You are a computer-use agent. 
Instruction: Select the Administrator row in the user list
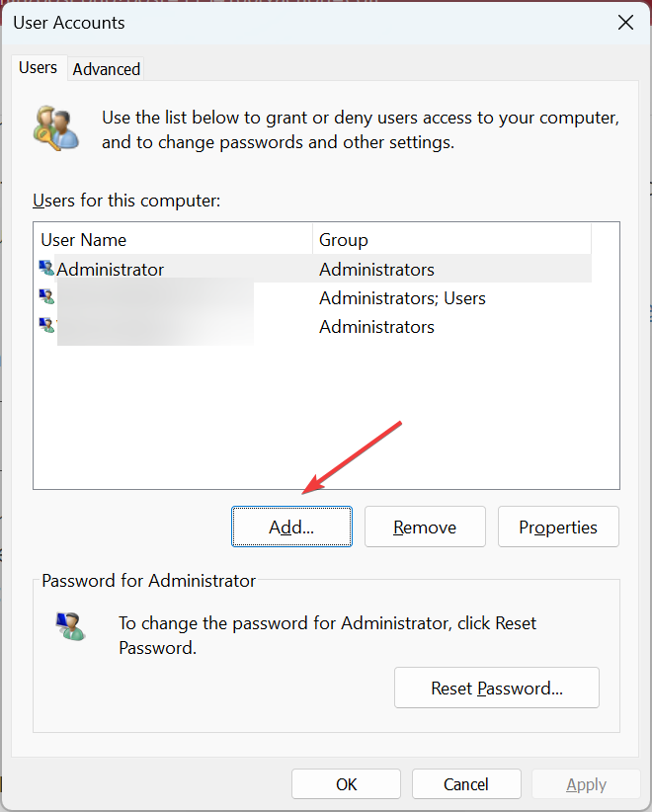click(313, 269)
